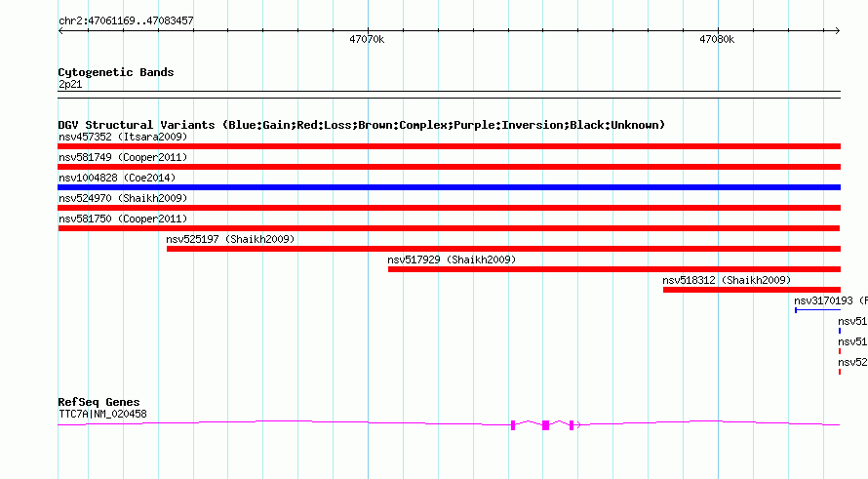Click the nsv581750 (Cooper2011) label

point(123,219)
